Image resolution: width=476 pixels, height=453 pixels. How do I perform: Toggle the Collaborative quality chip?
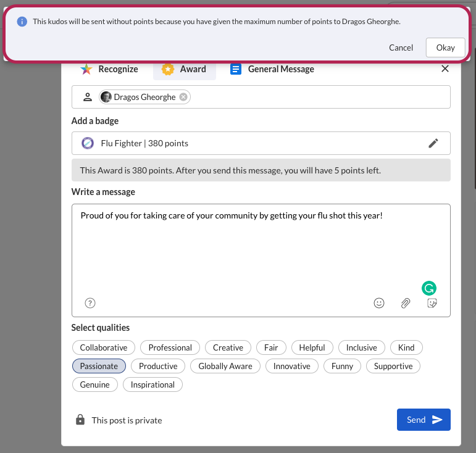(x=104, y=347)
